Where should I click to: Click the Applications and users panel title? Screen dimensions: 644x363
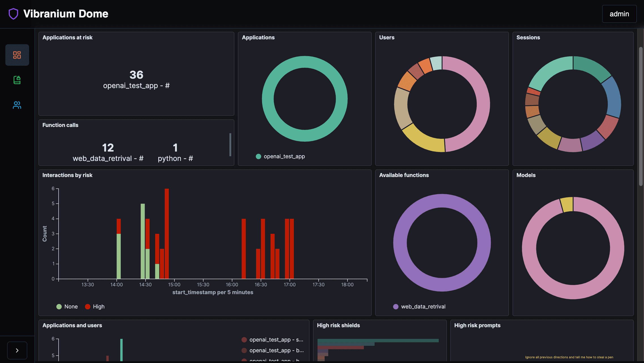72,325
